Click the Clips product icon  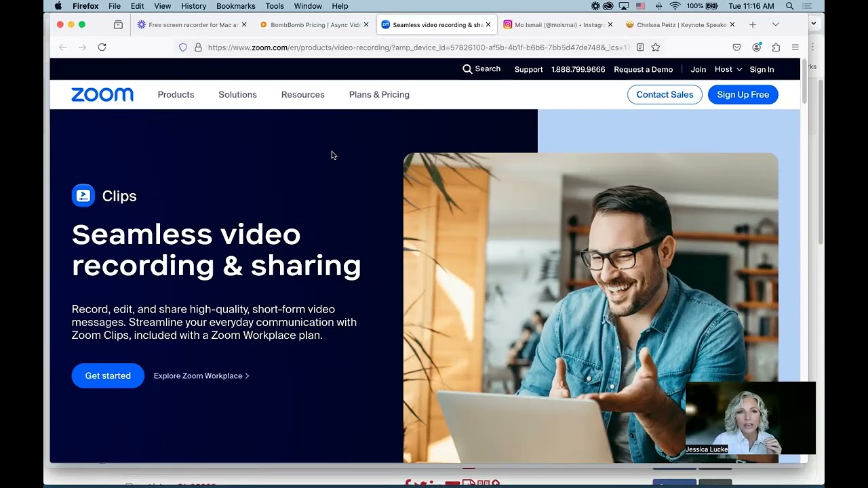pyautogui.click(x=83, y=196)
